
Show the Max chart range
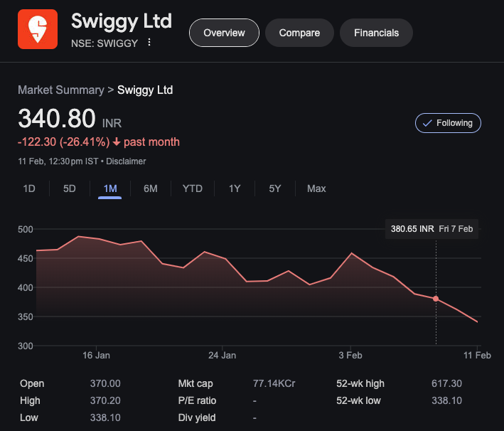click(316, 188)
